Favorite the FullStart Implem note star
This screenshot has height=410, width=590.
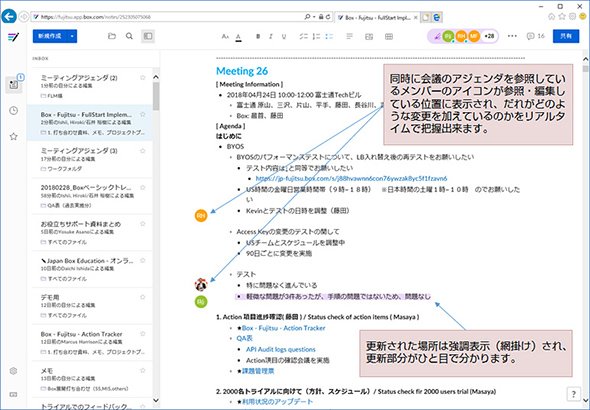(x=143, y=114)
